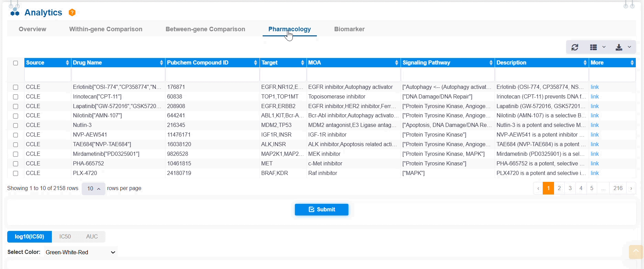Screen dimensions: 644x269
Task: Open the rows per page dropdown
Action: click(x=93, y=188)
